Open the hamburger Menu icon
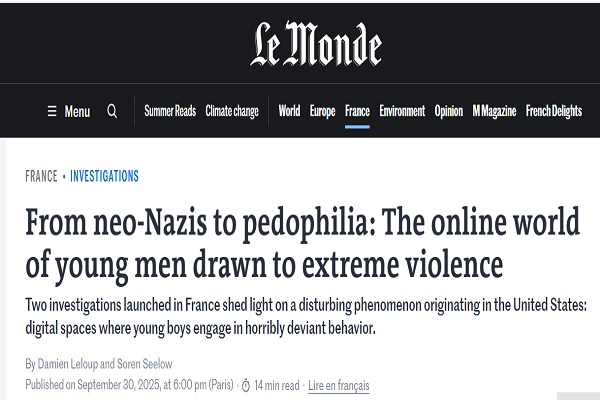600x400 pixels. click(x=52, y=111)
